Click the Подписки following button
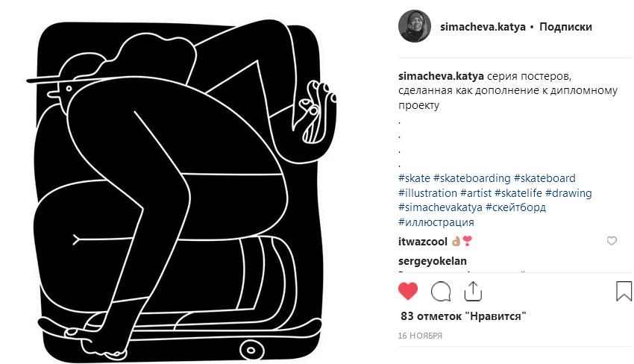This screenshot has height=364, width=634. [565, 27]
